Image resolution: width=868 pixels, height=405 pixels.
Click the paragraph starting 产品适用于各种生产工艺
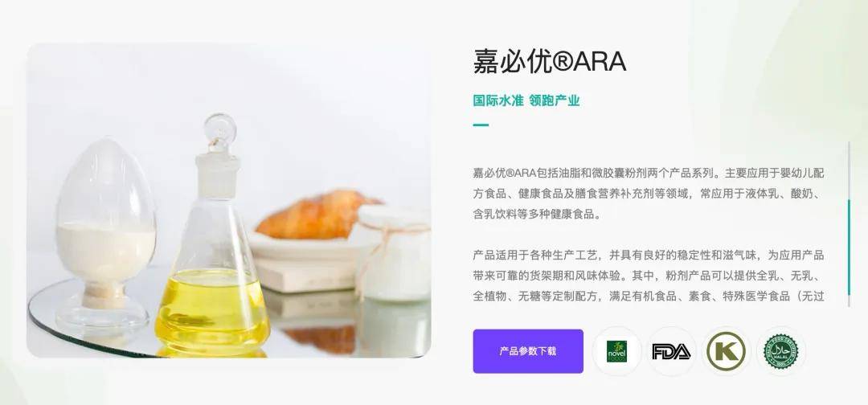click(x=649, y=276)
